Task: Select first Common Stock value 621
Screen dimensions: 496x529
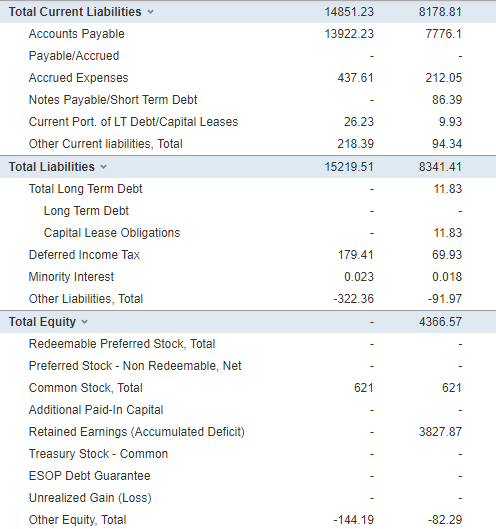Action: coord(364,388)
